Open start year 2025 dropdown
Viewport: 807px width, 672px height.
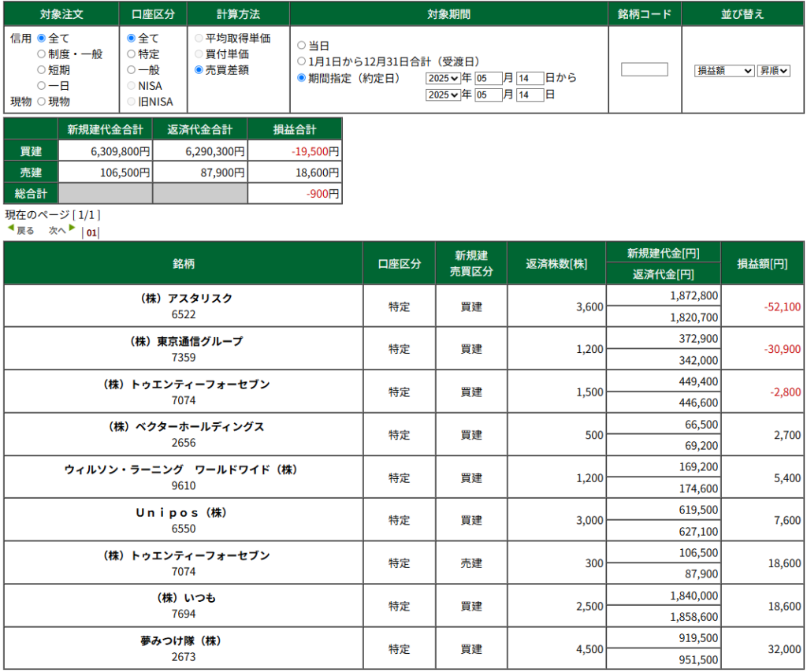coord(443,78)
